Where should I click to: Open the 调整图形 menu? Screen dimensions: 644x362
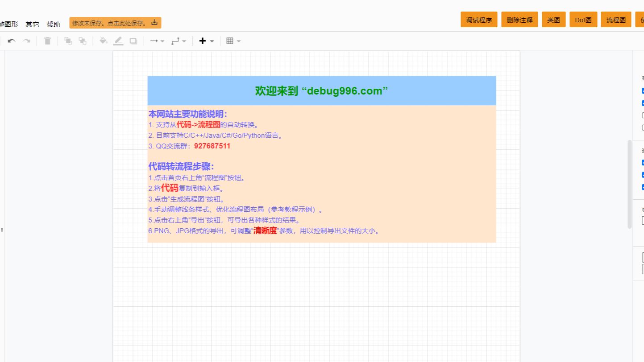[9, 24]
